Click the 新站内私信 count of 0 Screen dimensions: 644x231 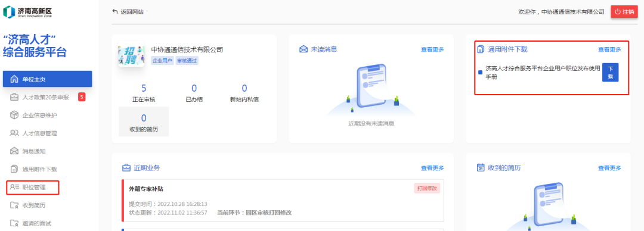pos(244,88)
